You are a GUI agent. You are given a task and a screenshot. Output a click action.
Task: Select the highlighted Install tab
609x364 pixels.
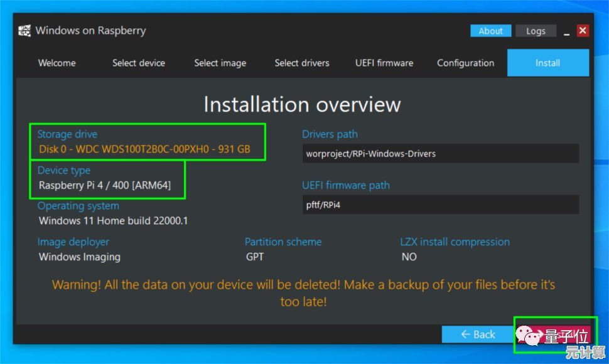[547, 63]
